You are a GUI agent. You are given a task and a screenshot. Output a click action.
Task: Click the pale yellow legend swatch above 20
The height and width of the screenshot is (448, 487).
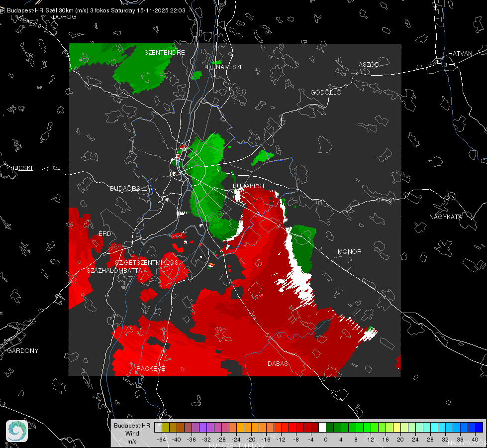tap(397, 428)
